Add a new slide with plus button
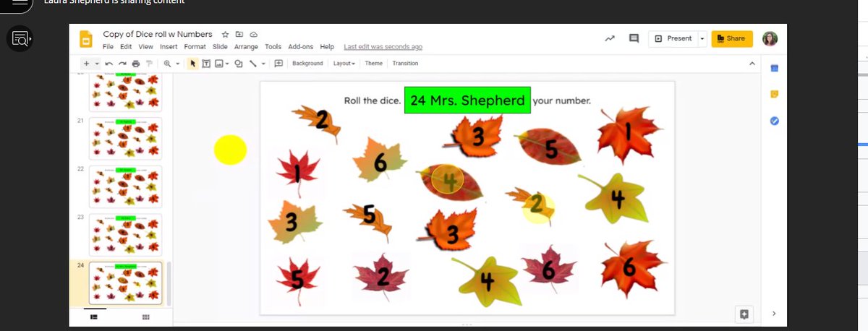The image size is (868, 331). coord(86,64)
